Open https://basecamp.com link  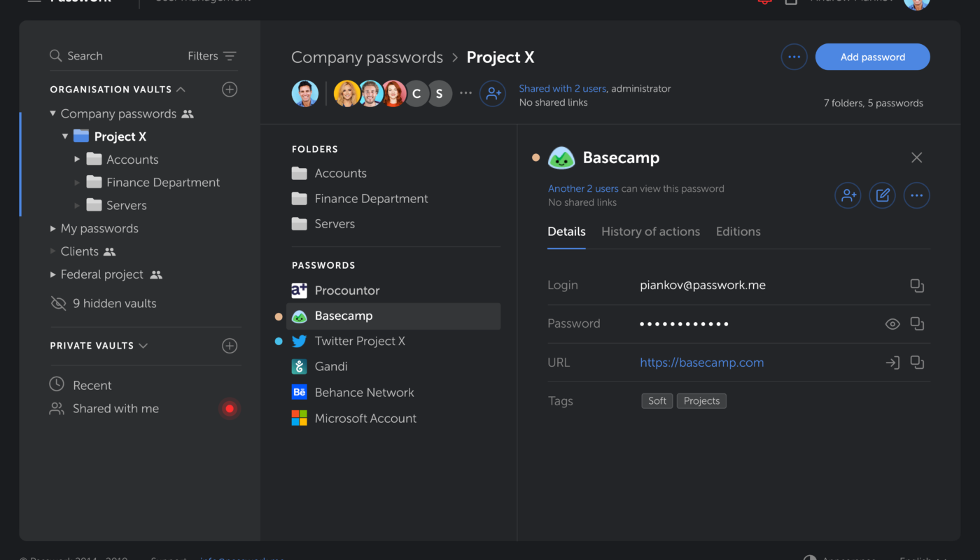(x=701, y=363)
